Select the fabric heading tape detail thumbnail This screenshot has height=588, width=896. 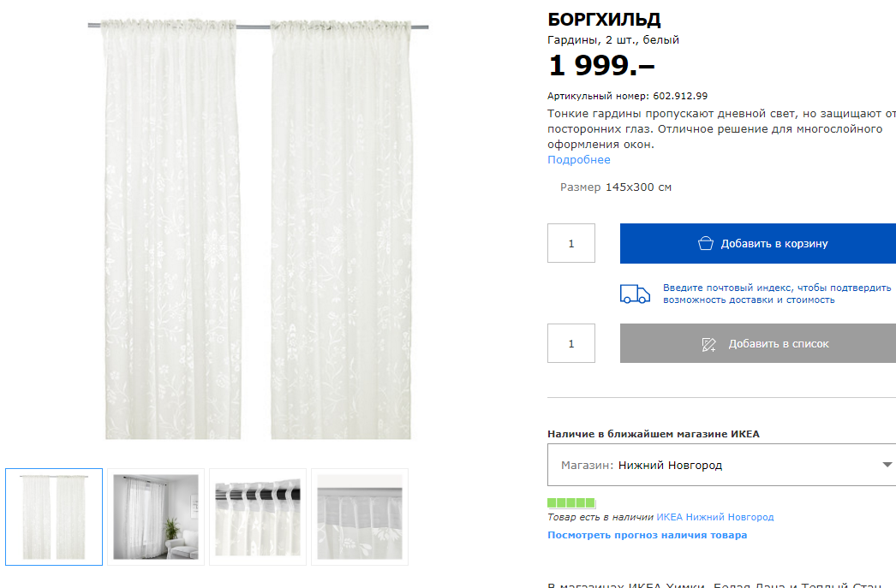coord(360,517)
